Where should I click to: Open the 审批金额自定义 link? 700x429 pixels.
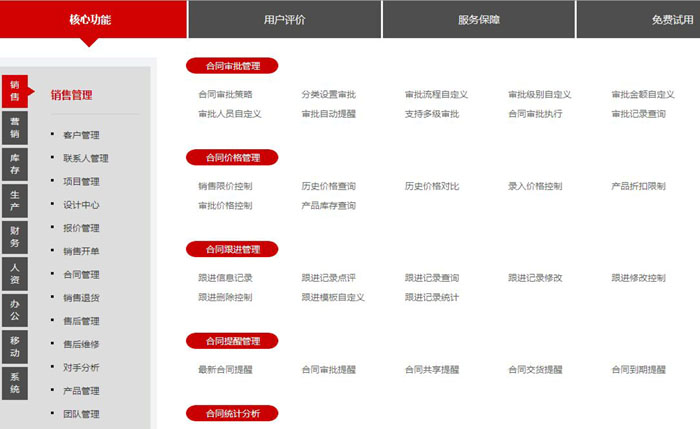(638, 95)
